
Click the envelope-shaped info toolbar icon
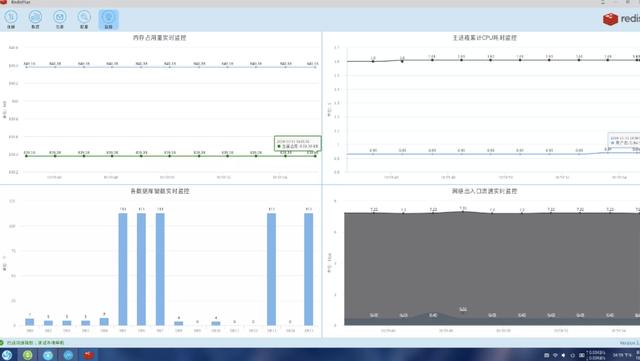[x=60, y=19]
